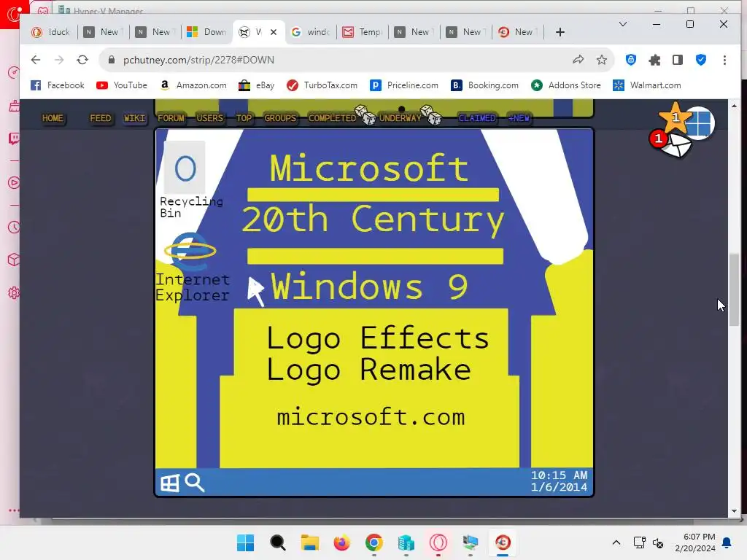Open the taskbar notification bell
This screenshot has height=560, width=747.
[727, 542]
